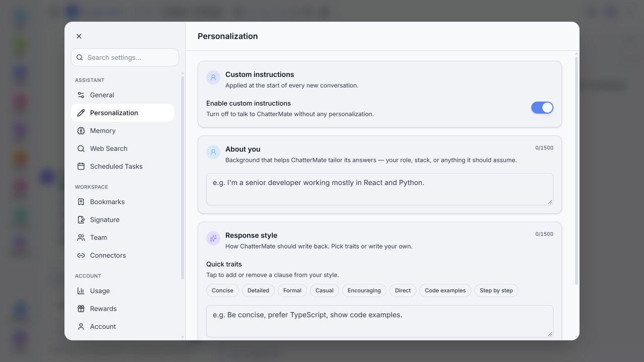Toggle the Direct quick trait
The height and width of the screenshot is (362, 644).
[403, 291]
